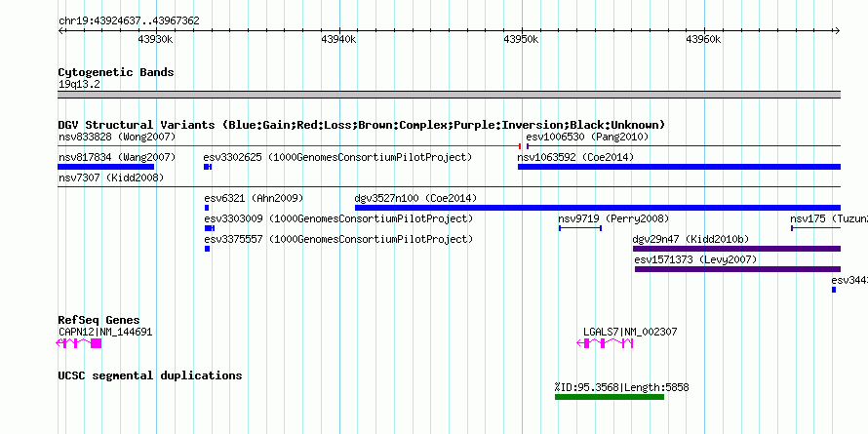Click the 43930k ruler tick label
The image size is (868, 434).
tap(155, 39)
